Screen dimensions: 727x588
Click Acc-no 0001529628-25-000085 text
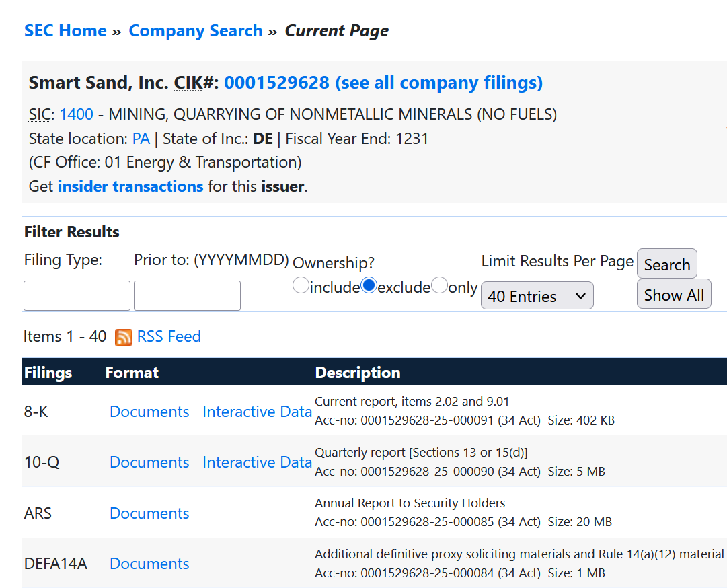pyautogui.click(x=428, y=522)
